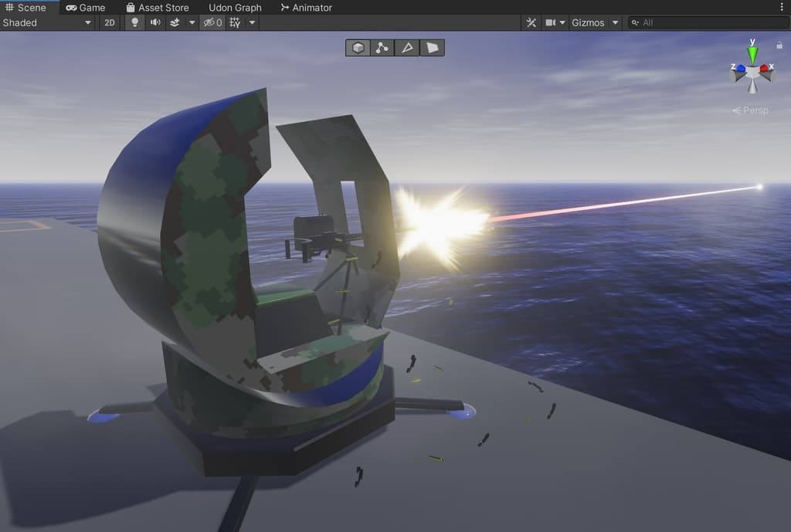
Task: Open the Udon Graph tab
Action: (x=235, y=8)
